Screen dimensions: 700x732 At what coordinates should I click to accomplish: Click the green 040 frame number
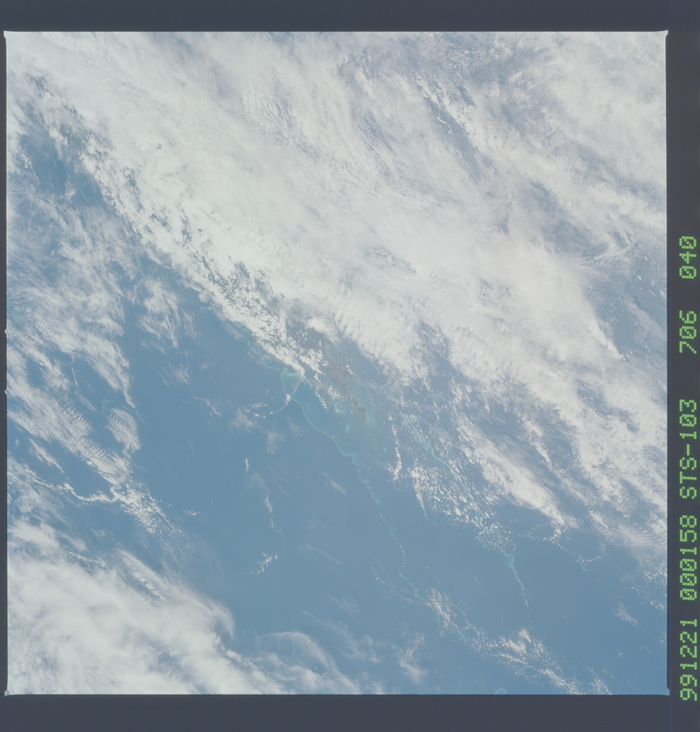688,257
